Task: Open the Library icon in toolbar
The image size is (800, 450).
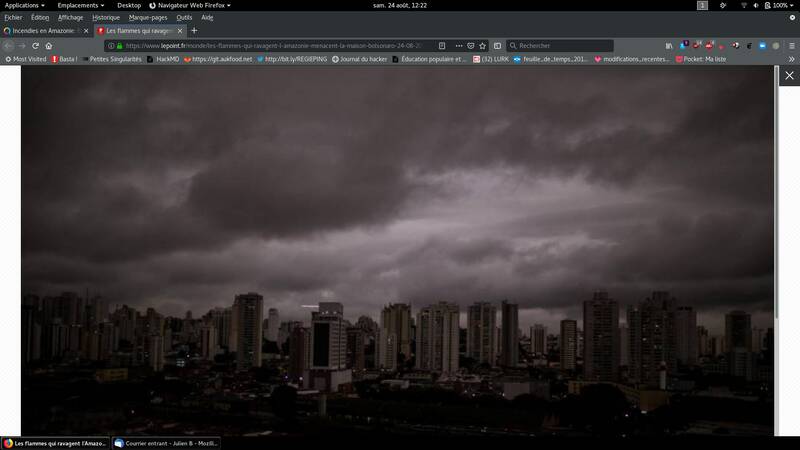Action: tap(670, 45)
